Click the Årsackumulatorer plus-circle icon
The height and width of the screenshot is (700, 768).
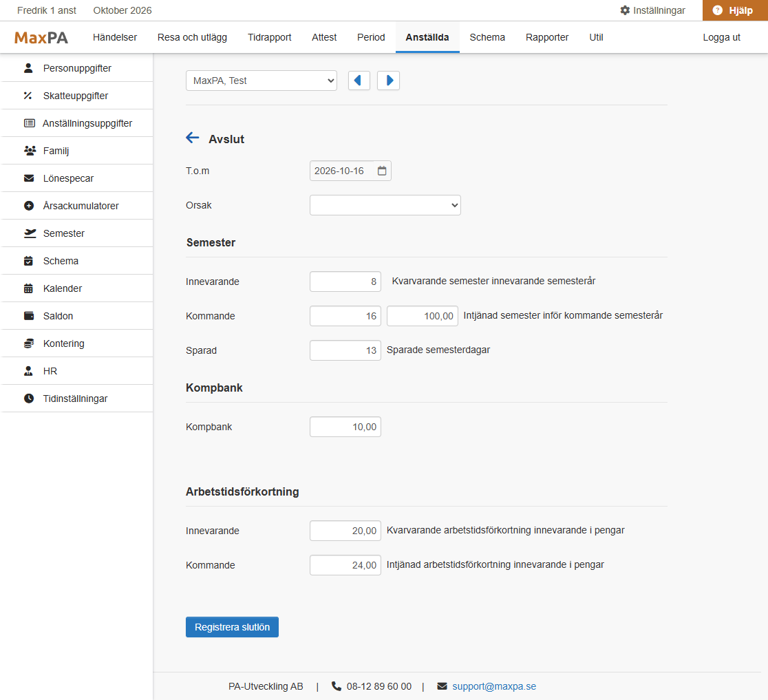[29, 206]
